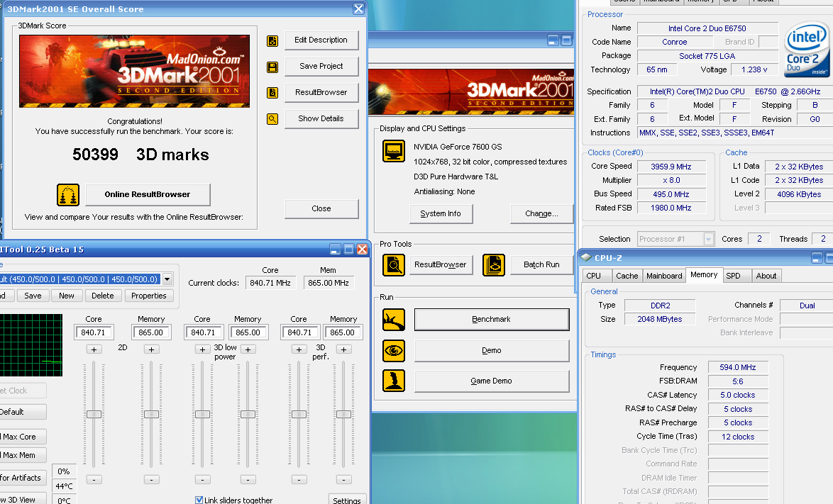
Task: Click the Batch Run button
Action: point(541,264)
